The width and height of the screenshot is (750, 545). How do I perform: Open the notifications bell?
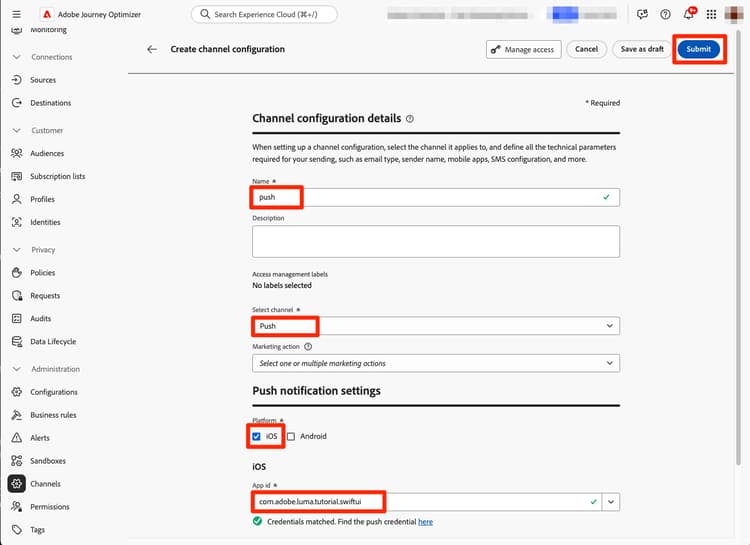tap(689, 14)
